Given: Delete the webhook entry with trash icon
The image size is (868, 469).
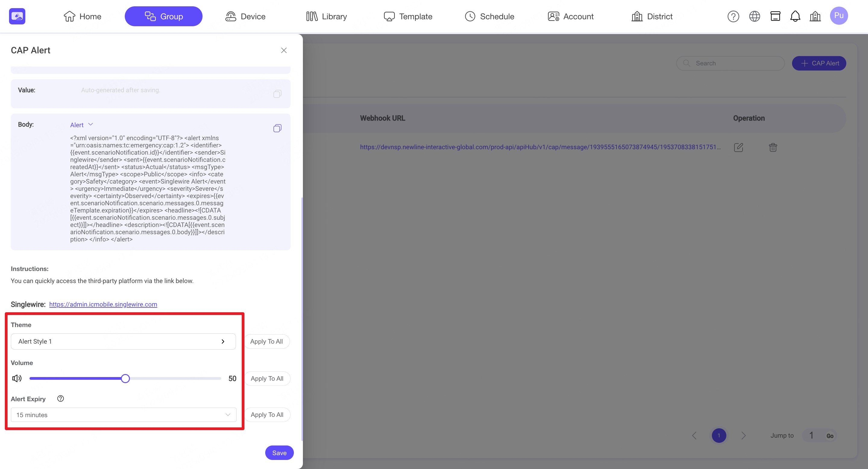Looking at the screenshot, I should point(773,147).
